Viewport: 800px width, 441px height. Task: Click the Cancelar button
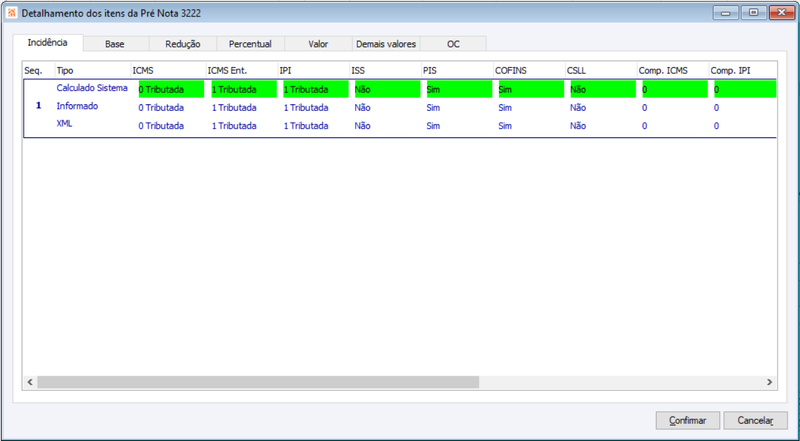tap(756, 421)
